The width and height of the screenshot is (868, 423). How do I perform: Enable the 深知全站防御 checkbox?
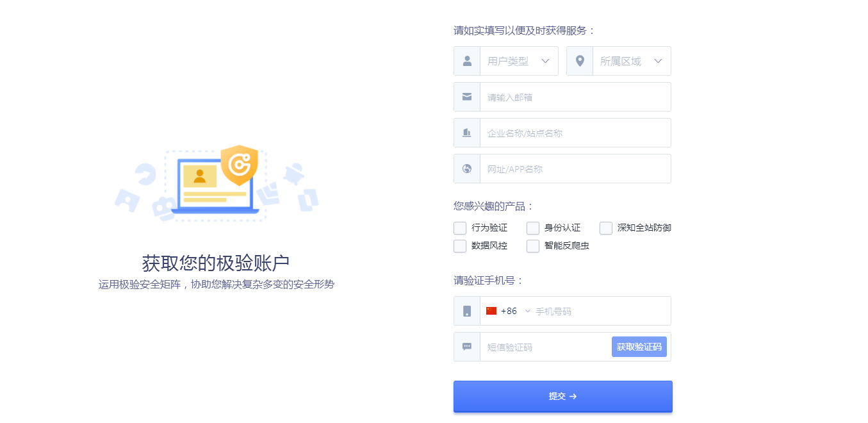point(606,228)
